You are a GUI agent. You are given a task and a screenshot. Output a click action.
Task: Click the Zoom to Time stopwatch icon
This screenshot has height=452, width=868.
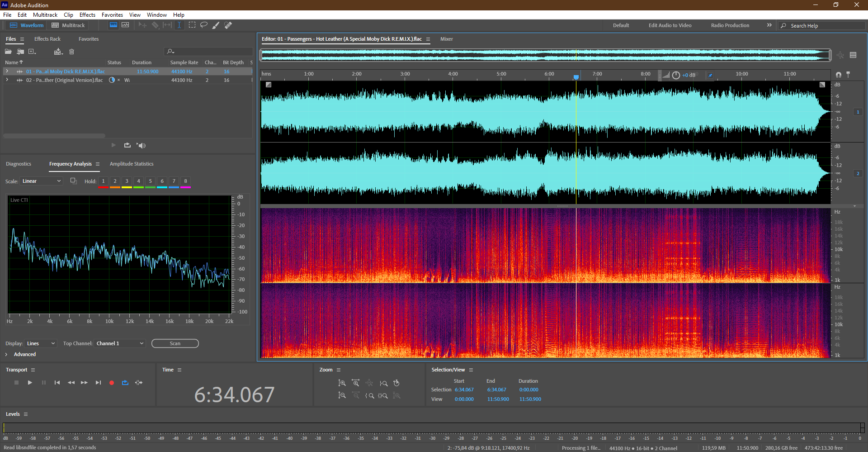pyautogui.click(x=396, y=383)
